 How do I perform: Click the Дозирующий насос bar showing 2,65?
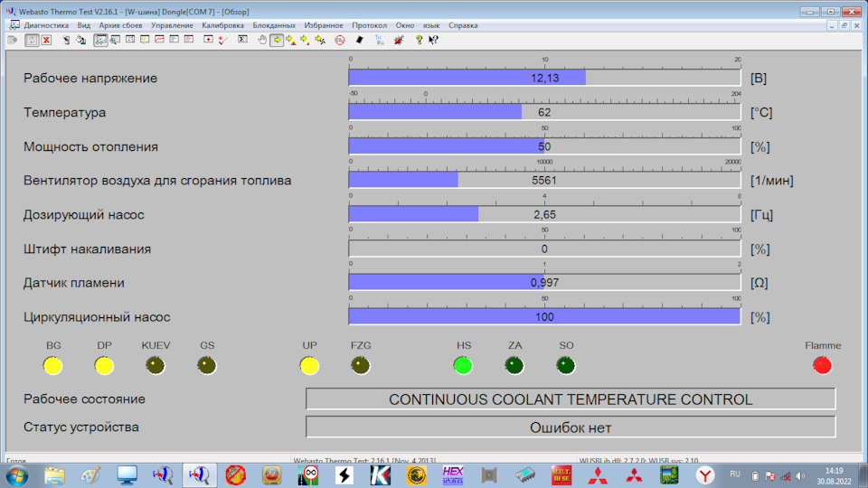click(x=544, y=215)
